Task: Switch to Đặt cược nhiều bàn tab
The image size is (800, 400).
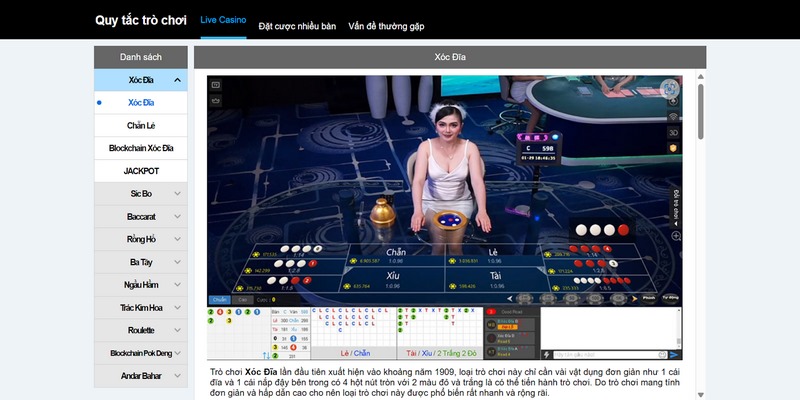Action: (297, 26)
